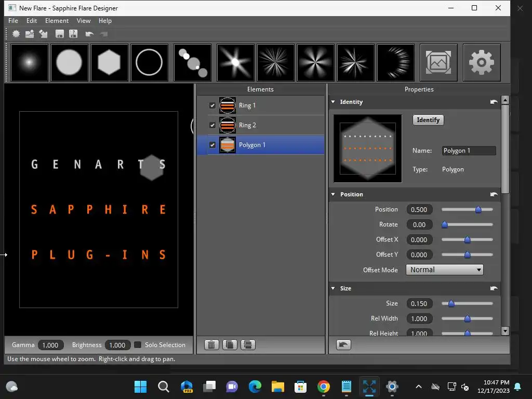The width and height of the screenshot is (532, 399).
Task: Add a hexagon Polygon element
Action: click(x=109, y=62)
